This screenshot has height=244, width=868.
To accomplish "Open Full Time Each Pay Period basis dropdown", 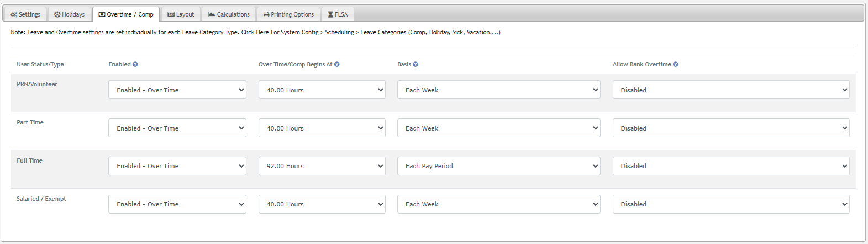I will coord(498,166).
